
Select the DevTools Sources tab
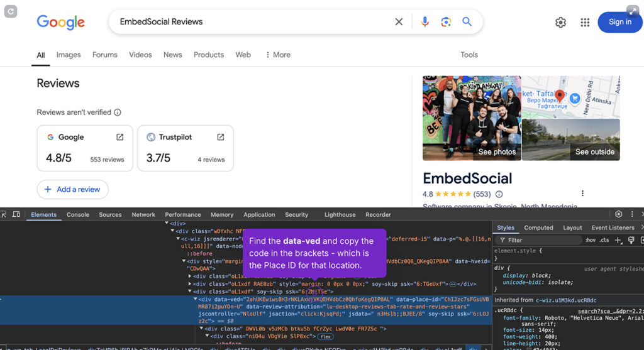tap(110, 215)
